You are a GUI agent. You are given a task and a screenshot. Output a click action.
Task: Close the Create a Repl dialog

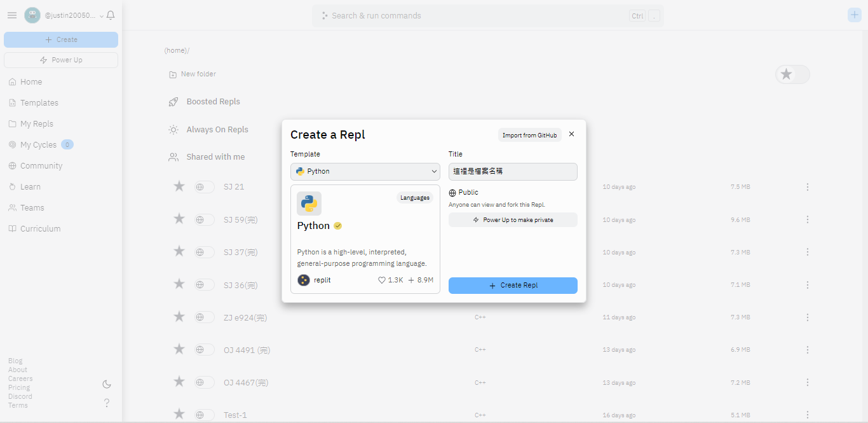(x=571, y=134)
